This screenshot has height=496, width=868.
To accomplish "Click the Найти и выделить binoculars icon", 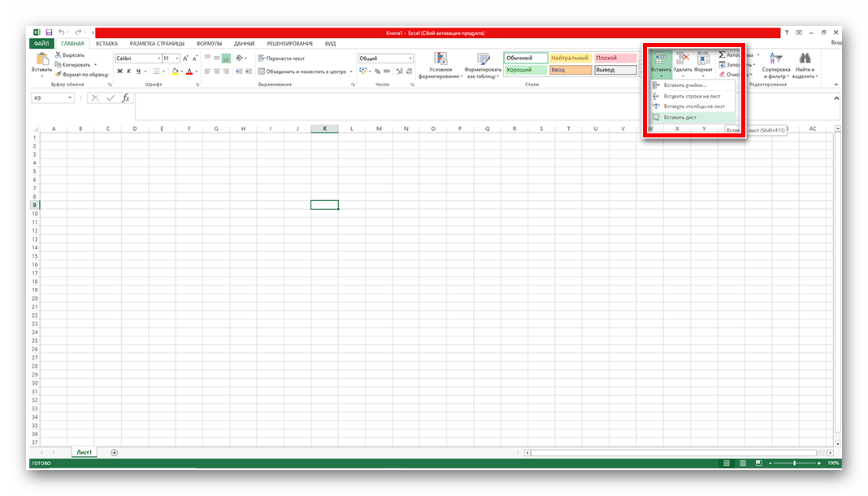I will (x=805, y=59).
